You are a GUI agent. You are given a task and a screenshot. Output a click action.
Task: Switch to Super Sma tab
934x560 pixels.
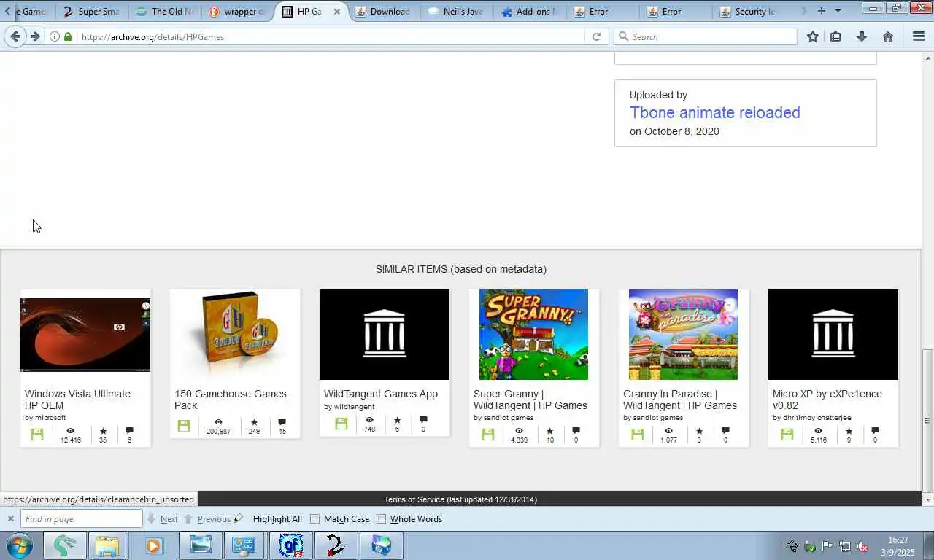(92, 11)
